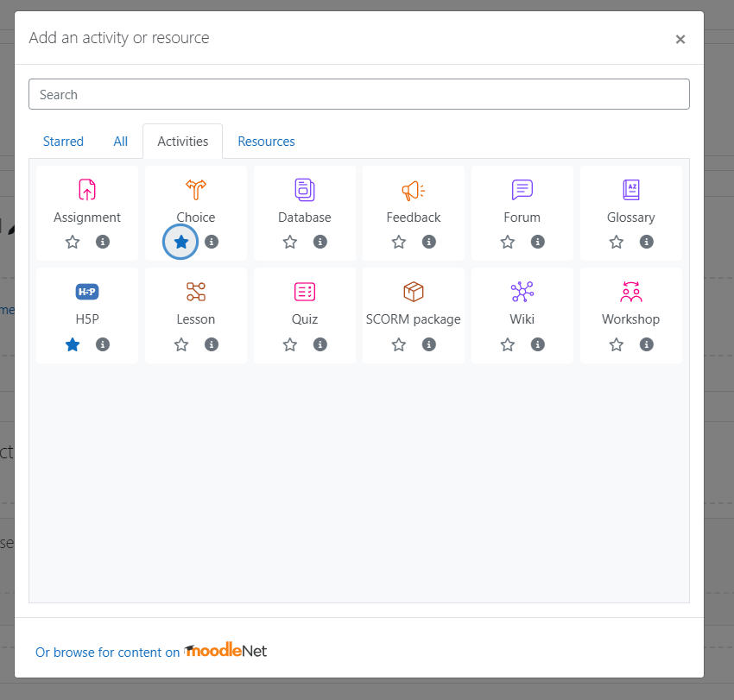This screenshot has height=700, width=734.
Task: Select the Glossary activity icon
Action: click(631, 190)
